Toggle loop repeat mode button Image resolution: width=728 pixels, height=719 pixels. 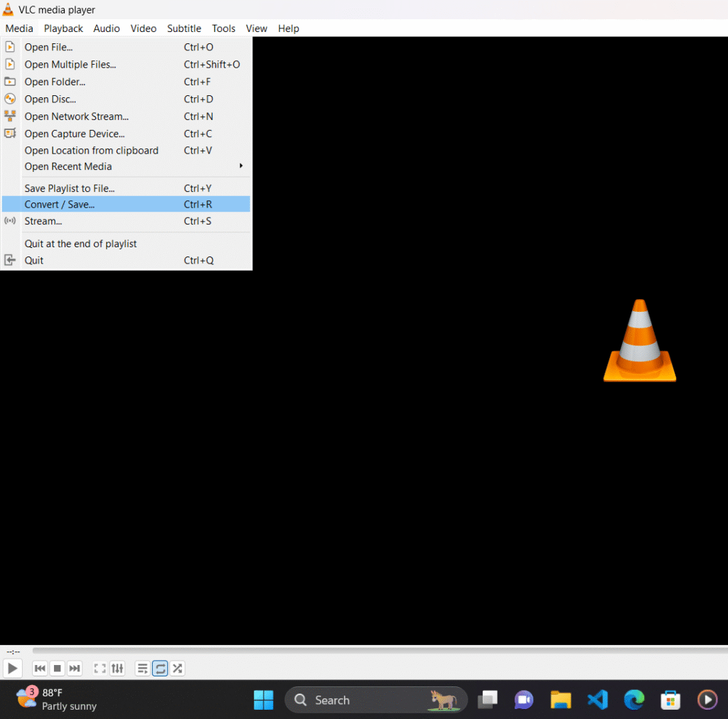[160, 669]
